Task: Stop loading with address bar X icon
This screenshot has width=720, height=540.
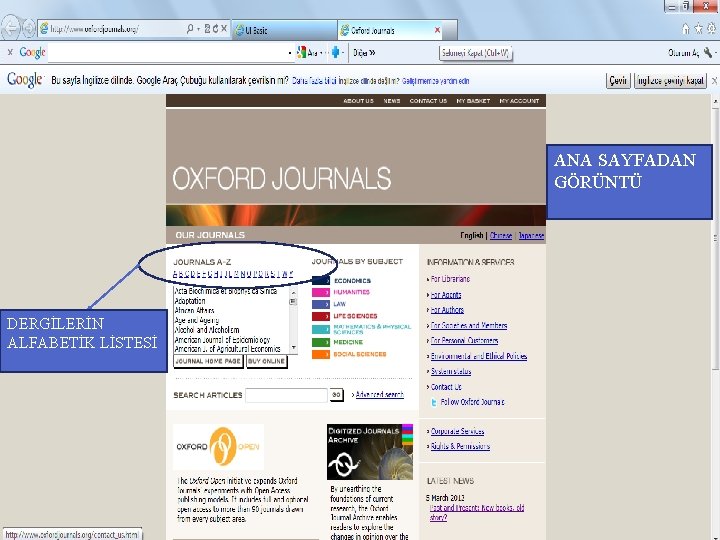Action: (x=224, y=29)
